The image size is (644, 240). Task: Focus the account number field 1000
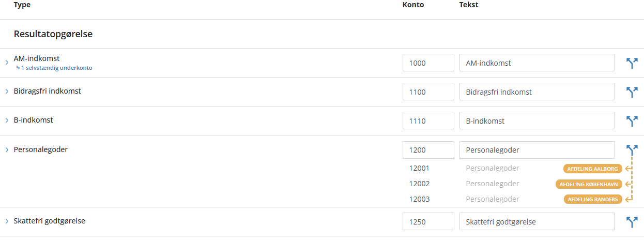(x=428, y=63)
